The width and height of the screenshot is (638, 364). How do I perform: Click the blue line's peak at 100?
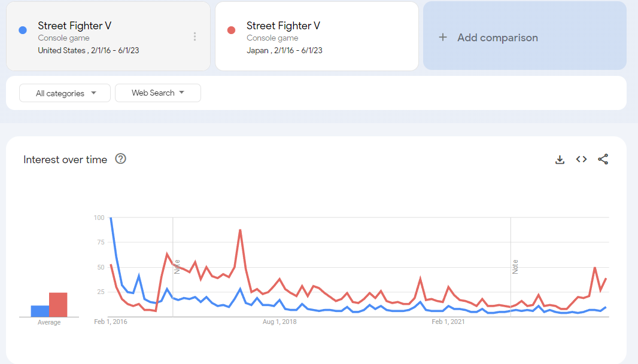pos(111,218)
